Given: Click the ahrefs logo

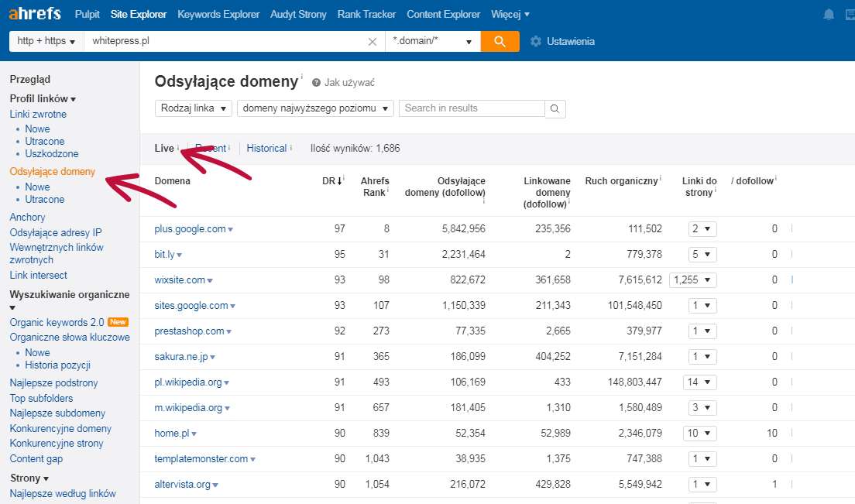Looking at the screenshot, I should coord(35,13).
